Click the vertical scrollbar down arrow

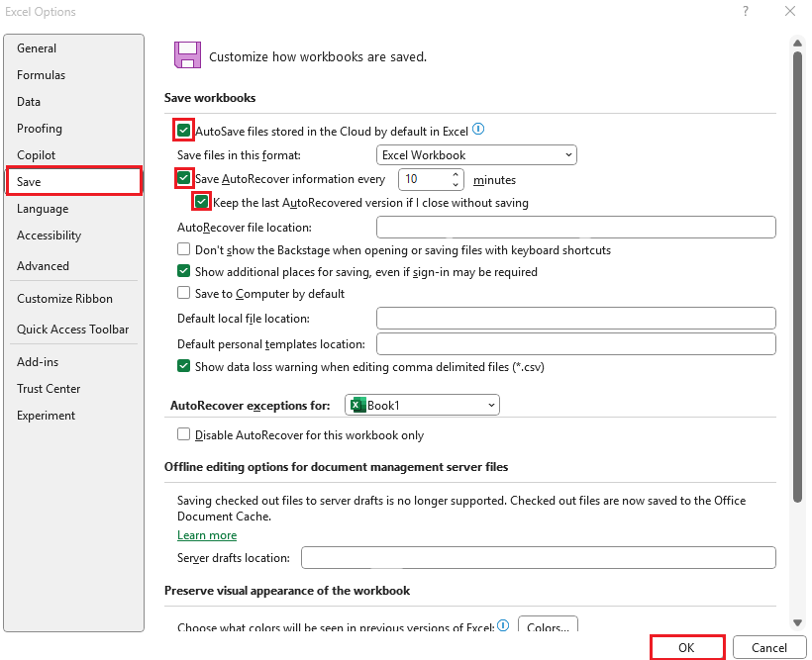coord(797,622)
